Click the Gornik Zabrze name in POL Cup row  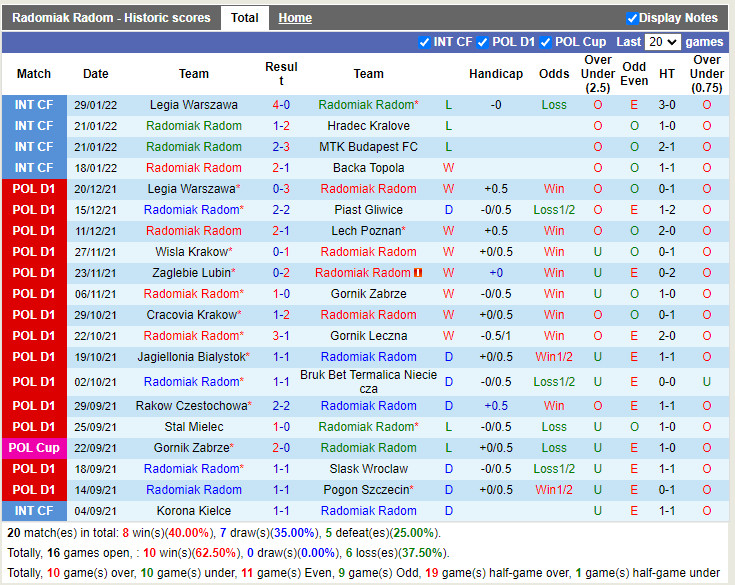[x=194, y=448]
